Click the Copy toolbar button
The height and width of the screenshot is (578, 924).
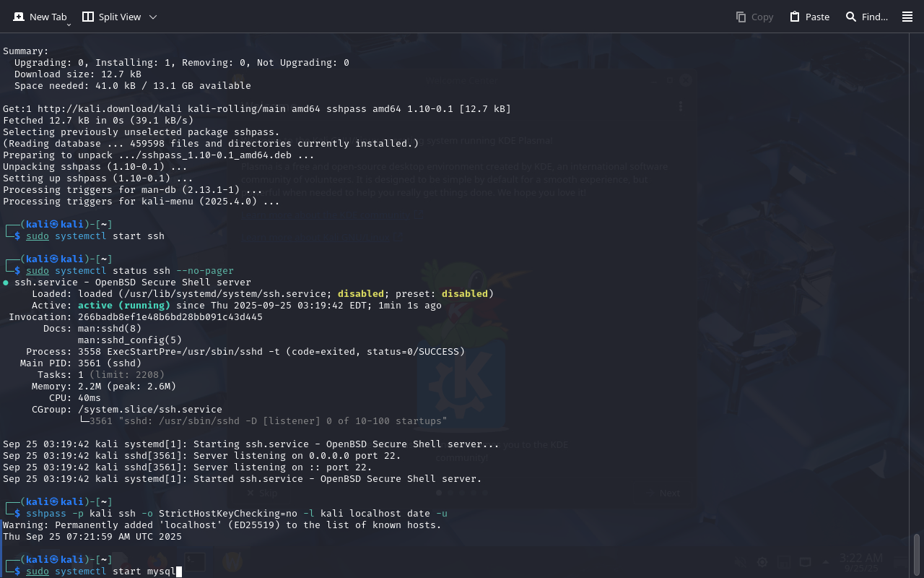pos(754,17)
